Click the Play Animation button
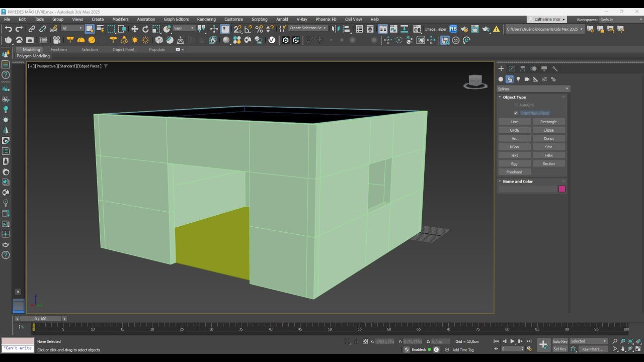Viewport: 644px width, 362px height. click(x=512, y=341)
